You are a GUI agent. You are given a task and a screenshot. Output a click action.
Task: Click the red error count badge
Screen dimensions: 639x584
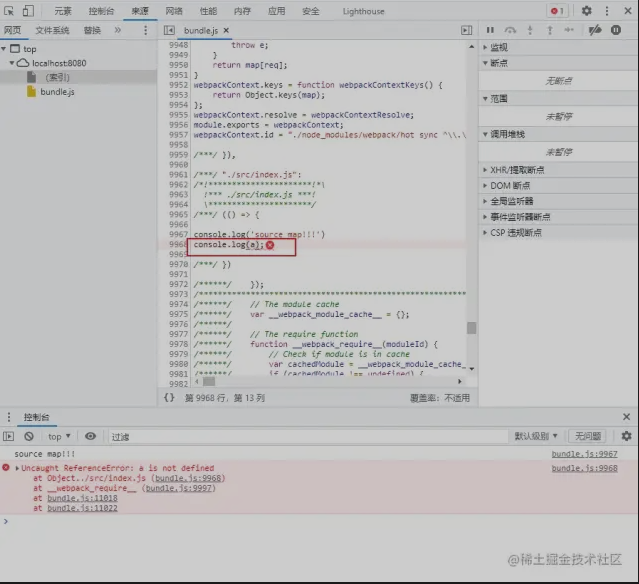tap(557, 11)
